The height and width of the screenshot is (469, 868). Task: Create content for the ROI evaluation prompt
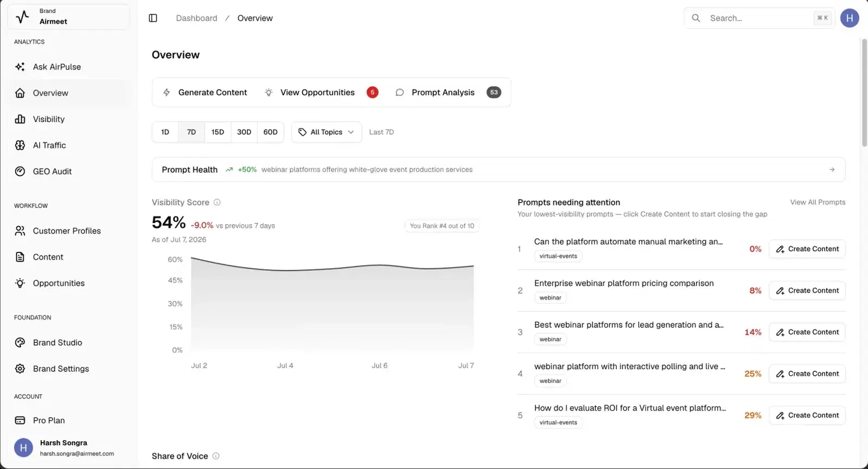click(807, 415)
